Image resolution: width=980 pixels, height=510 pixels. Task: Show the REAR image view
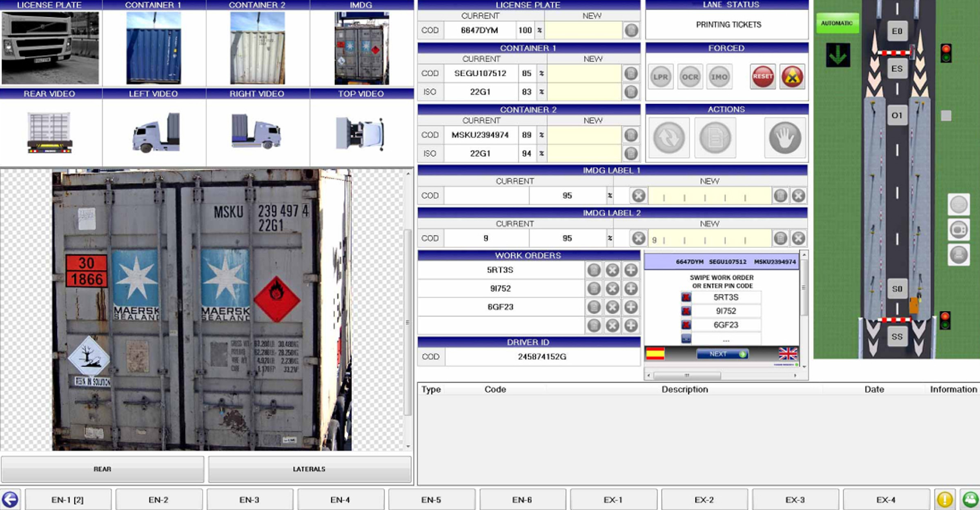pyautogui.click(x=102, y=469)
